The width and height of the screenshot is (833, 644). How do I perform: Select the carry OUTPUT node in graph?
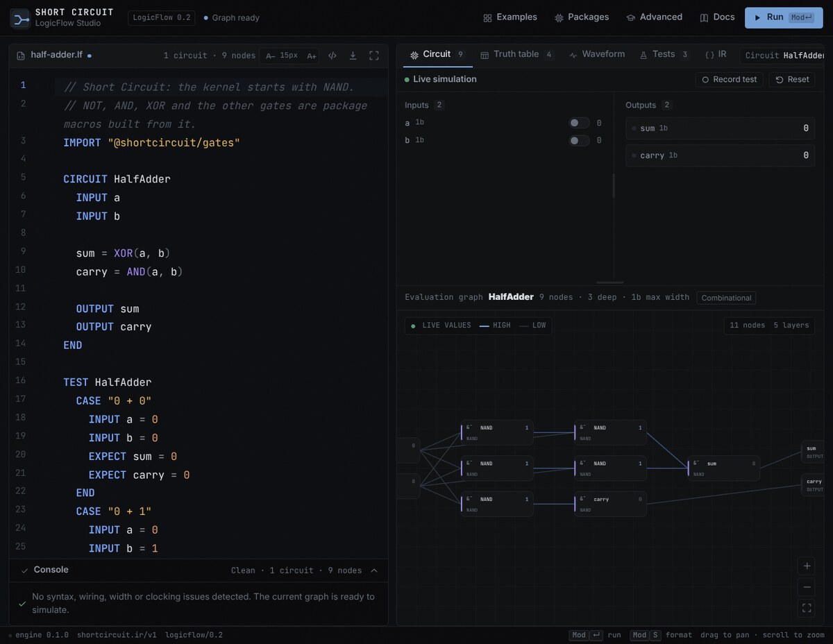coord(813,485)
